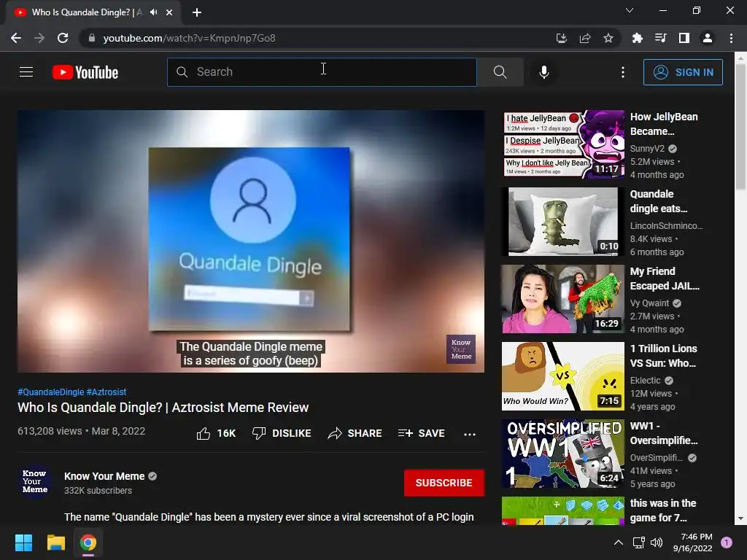The width and height of the screenshot is (747, 560).
Task: Open File Explorer from taskbar
Action: [55, 542]
